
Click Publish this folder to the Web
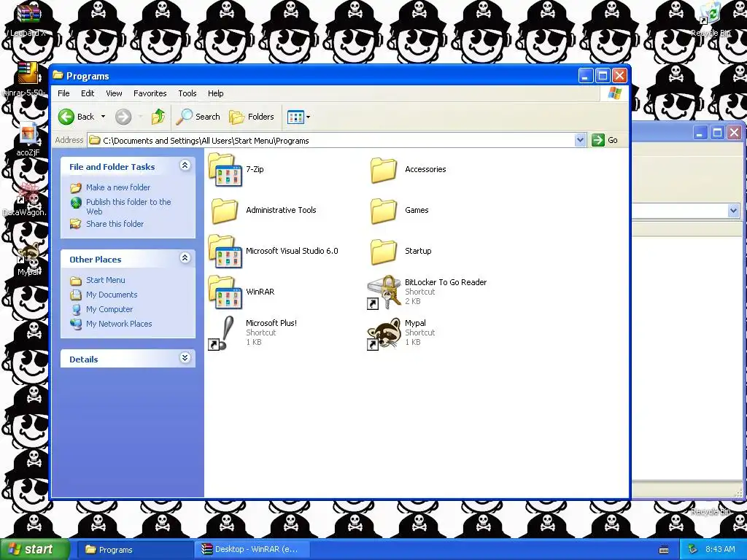[128, 206]
